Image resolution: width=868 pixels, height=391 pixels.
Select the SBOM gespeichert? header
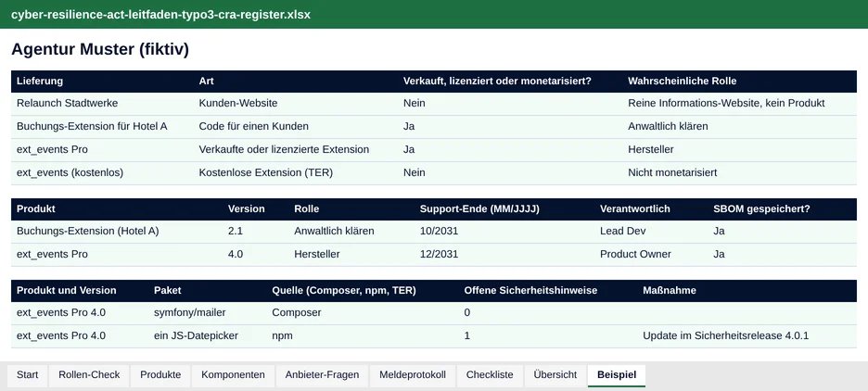[761, 209]
